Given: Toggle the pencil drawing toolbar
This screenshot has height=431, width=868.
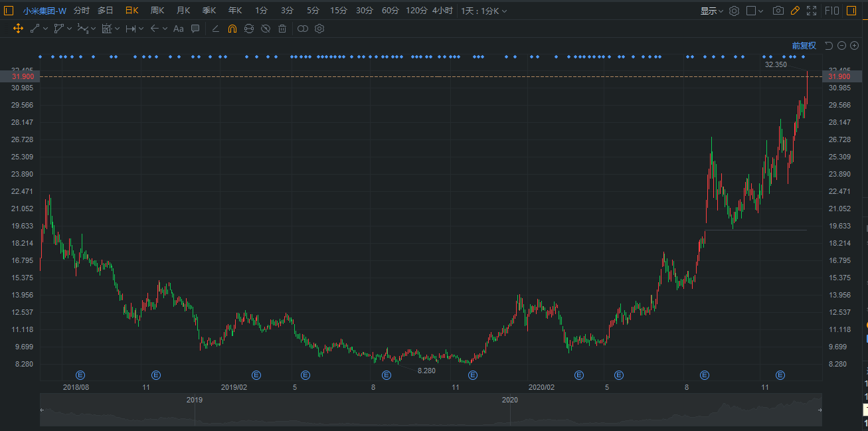Looking at the screenshot, I should click(x=794, y=11).
